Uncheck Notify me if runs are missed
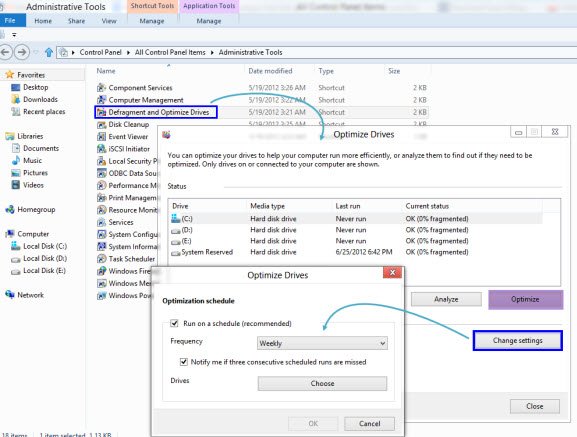 (x=184, y=362)
